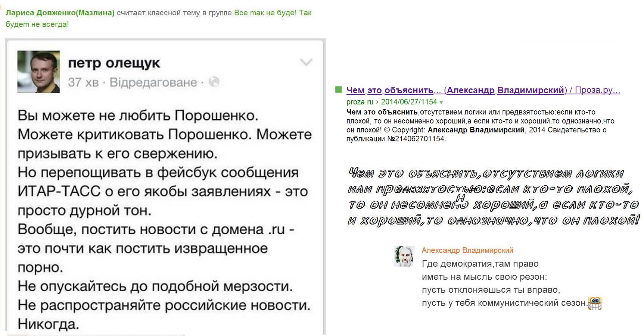Open Александр Владимирский commenter name
Viewport: 644px width, 336px height.
(467, 250)
